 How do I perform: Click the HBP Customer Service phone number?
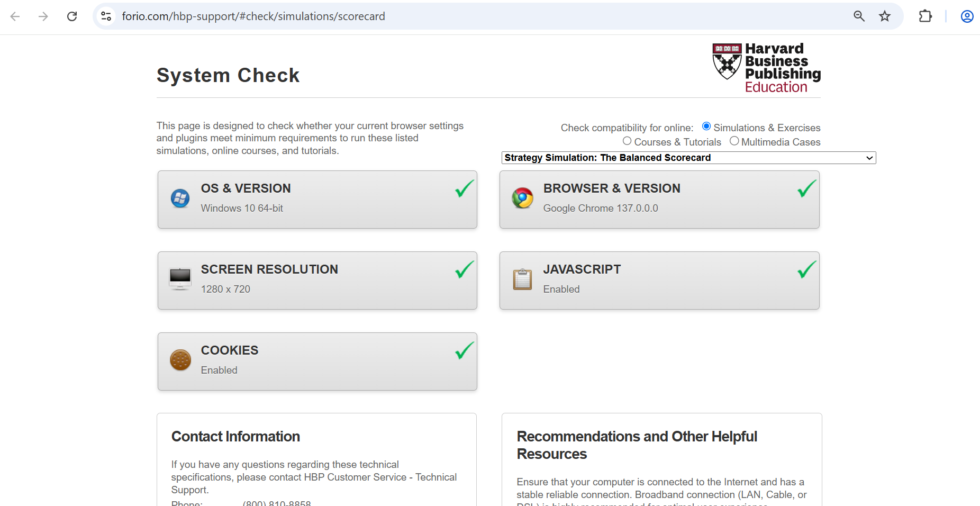(277, 503)
